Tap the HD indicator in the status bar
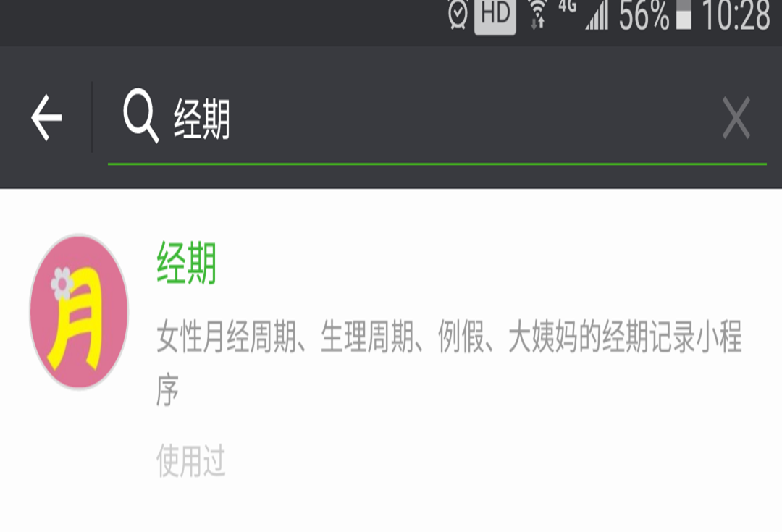782x532 pixels. [495, 15]
